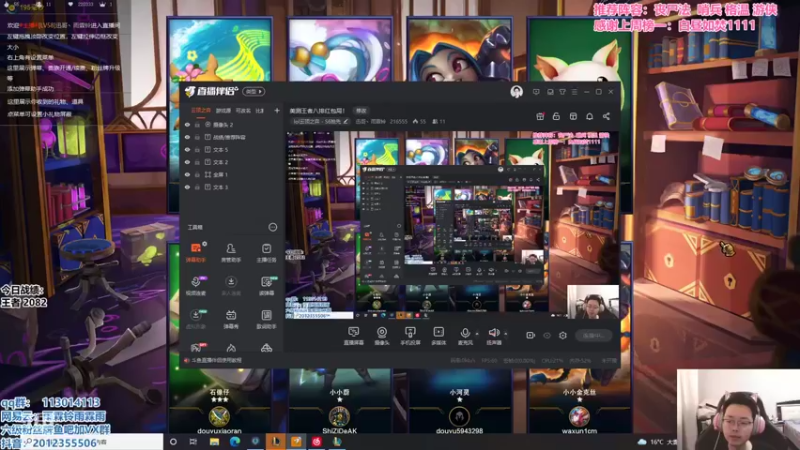Viewport: 800px width, 450px height.
Task: Lock the 摄像头 2 layer
Action: 197,124
